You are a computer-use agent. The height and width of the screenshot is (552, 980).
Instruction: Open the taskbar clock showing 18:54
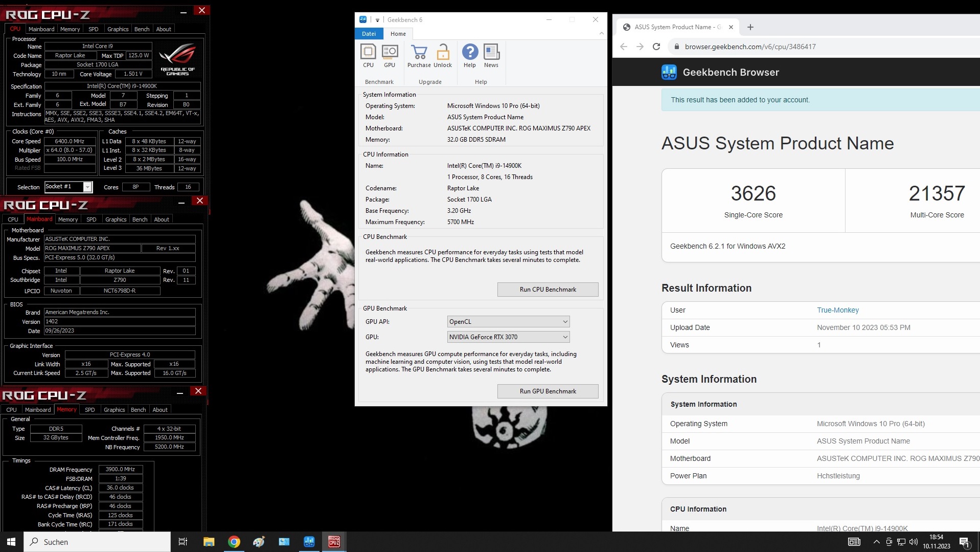[937, 542]
